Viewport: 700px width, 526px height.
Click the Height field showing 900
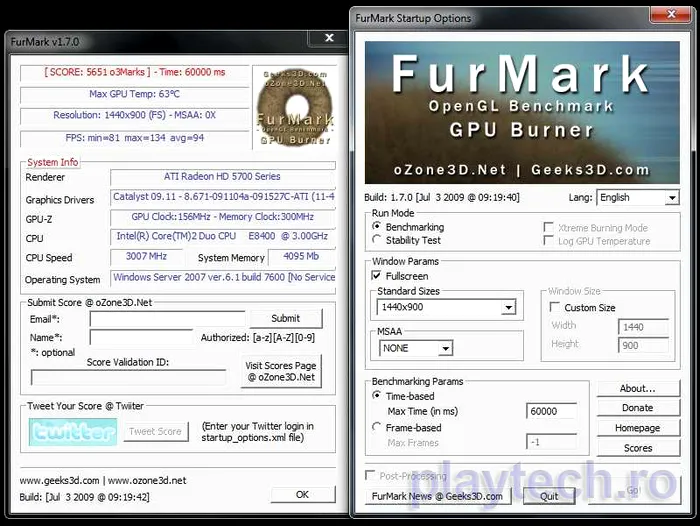tap(643, 345)
